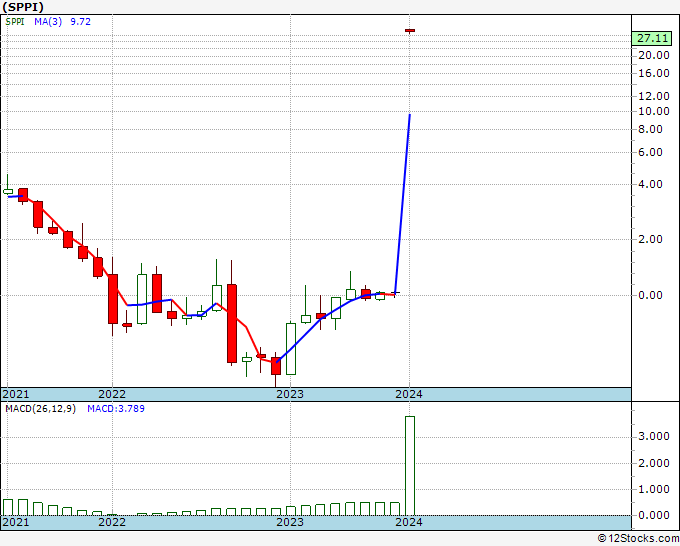Click the MACD(26,12,9) indicator label
Screen dimensions: 680x546
tap(40, 409)
